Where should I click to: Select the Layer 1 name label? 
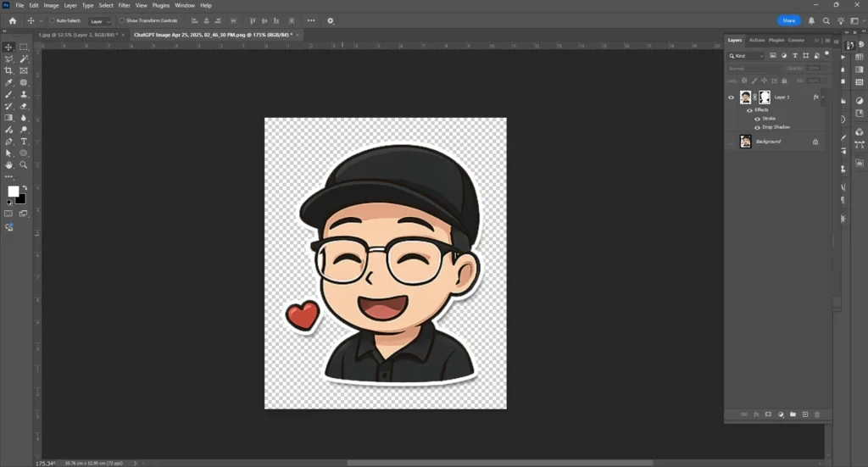(782, 97)
